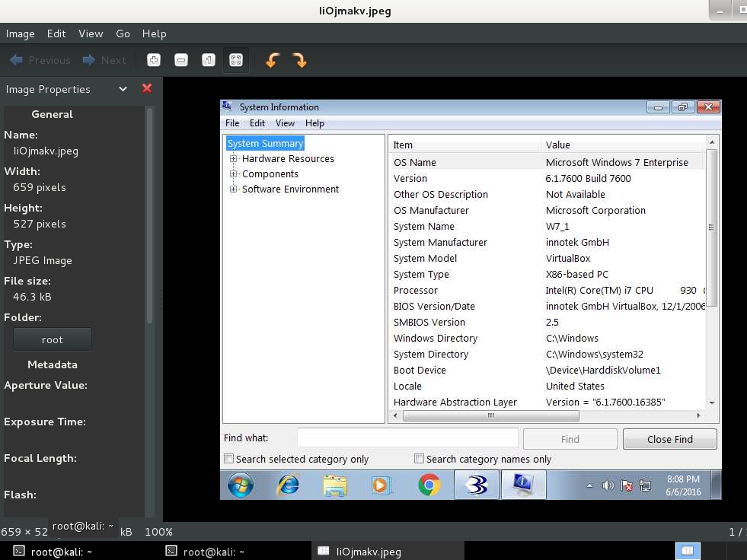Show hidden tray icons arrow

coord(589,485)
